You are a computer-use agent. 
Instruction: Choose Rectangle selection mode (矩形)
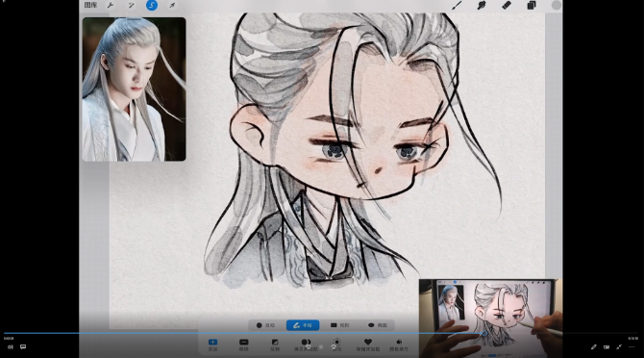click(339, 325)
